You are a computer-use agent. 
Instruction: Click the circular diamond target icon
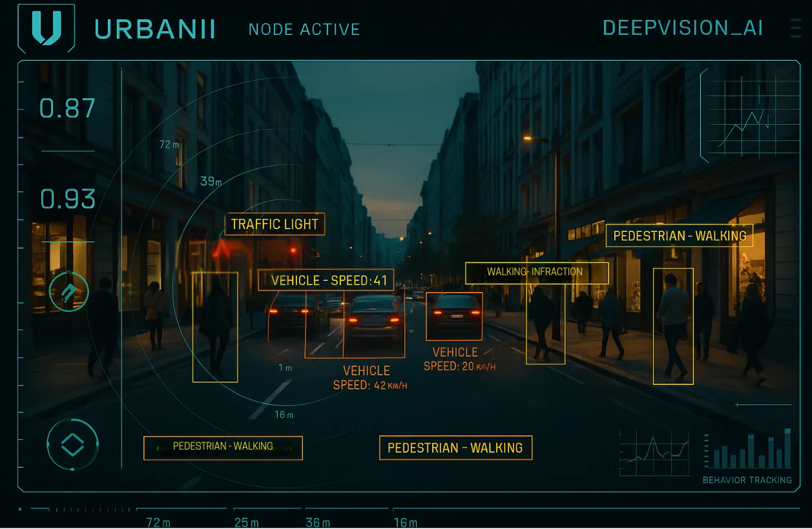72,444
